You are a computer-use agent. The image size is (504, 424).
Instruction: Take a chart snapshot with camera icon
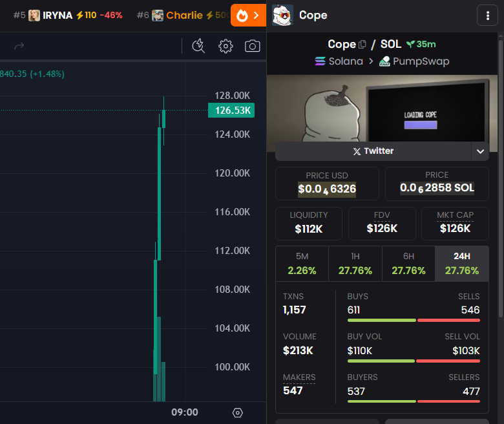[252, 46]
